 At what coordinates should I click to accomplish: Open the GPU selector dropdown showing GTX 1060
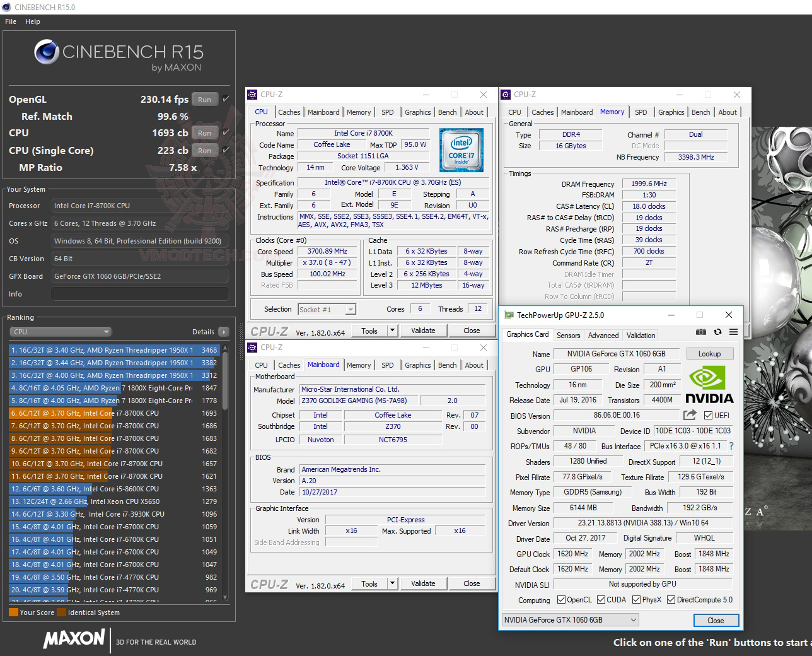(633, 619)
